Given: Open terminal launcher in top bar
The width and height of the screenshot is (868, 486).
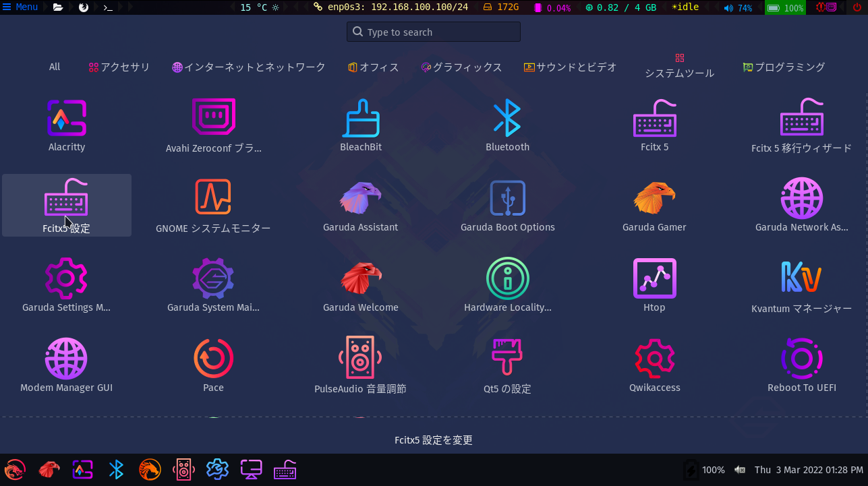Looking at the screenshot, I should coord(107,7).
